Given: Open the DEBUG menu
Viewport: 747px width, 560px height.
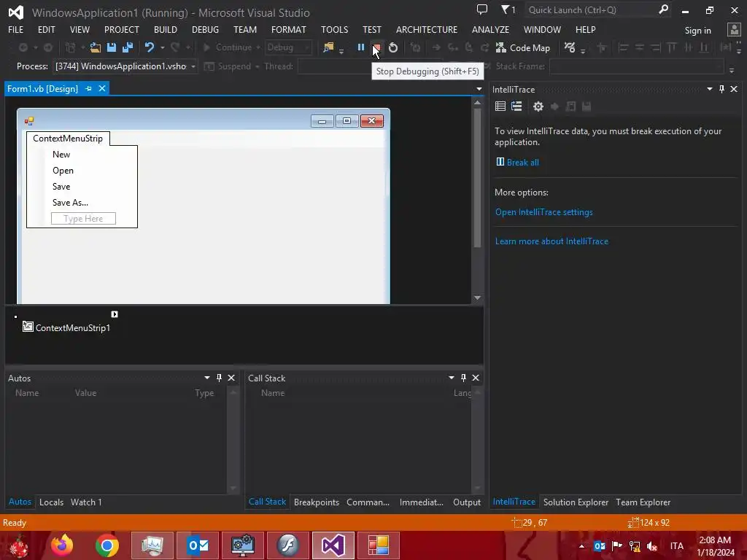Looking at the screenshot, I should 205,29.
